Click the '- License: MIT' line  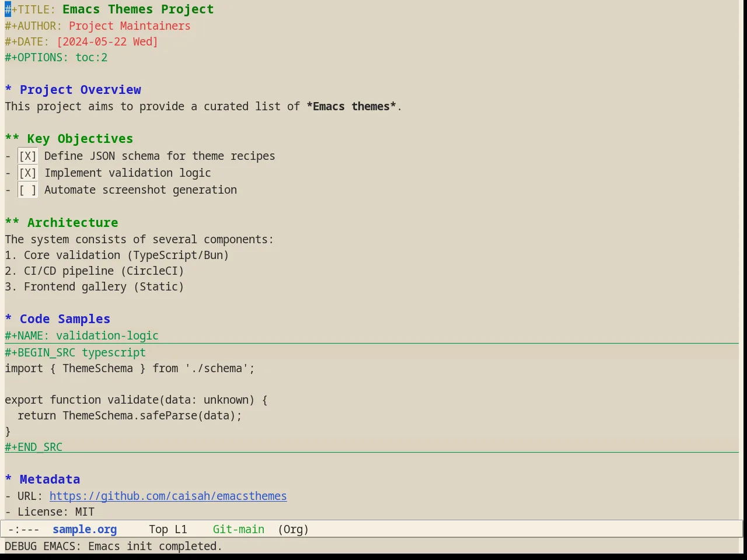pyautogui.click(x=50, y=512)
